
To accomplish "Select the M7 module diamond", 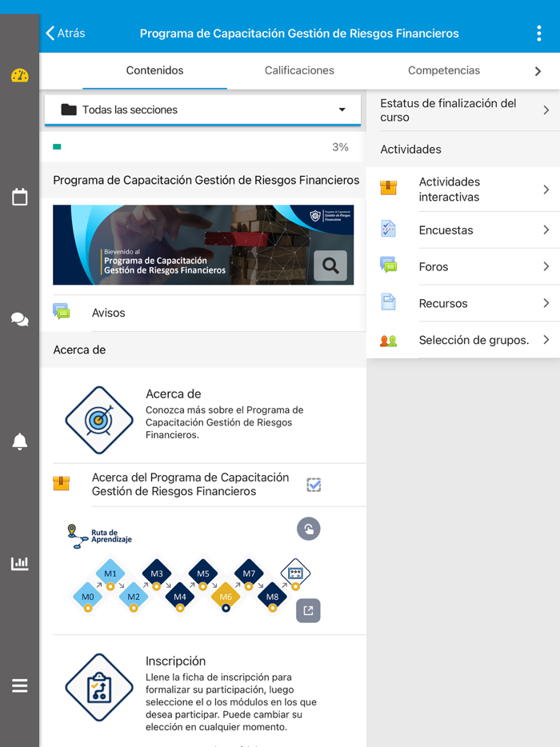I will pyautogui.click(x=249, y=573).
